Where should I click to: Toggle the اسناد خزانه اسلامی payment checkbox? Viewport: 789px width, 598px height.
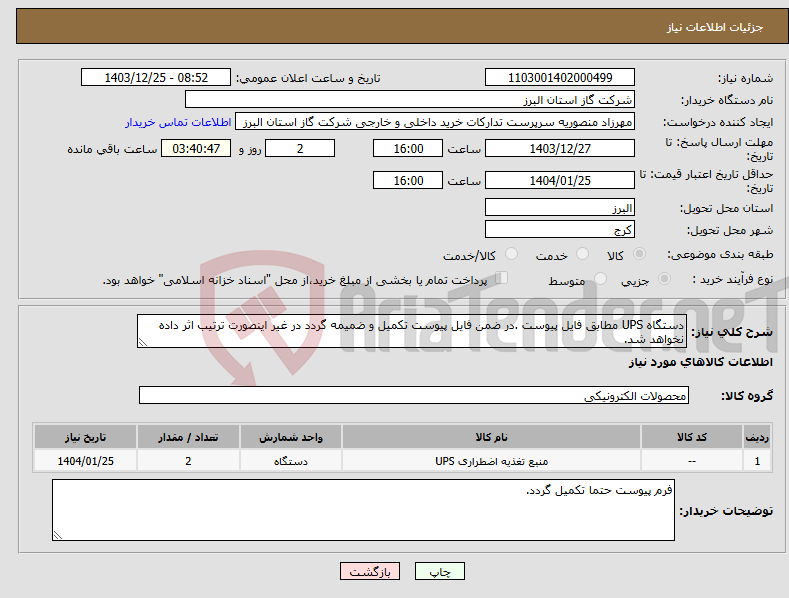pyautogui.click(x=501, y=277)
